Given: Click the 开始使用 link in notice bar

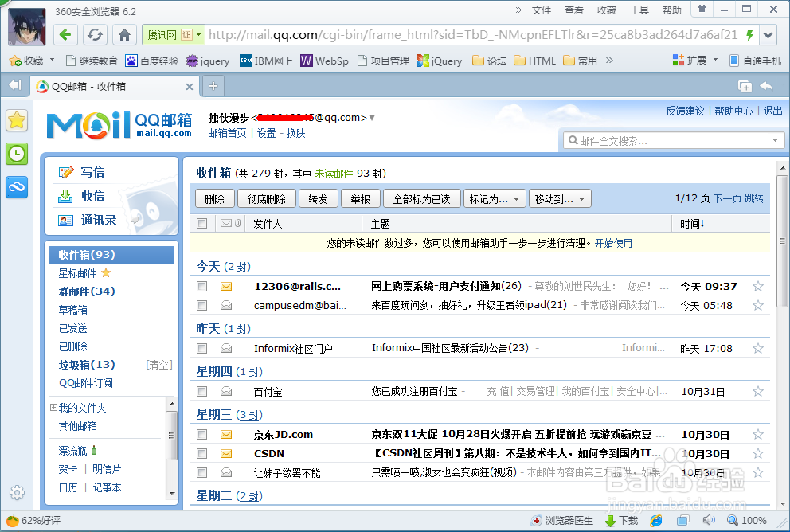Looking at the screenshot, I should coord(613,243).
